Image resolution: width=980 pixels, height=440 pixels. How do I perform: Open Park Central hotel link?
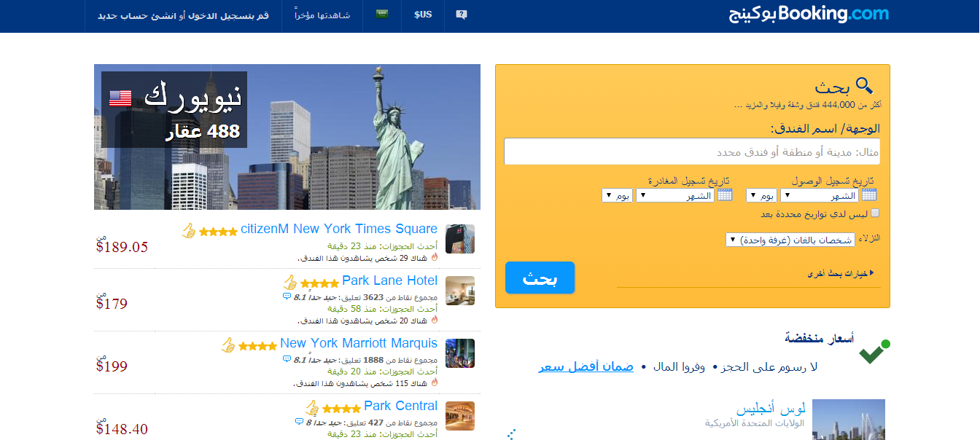point(400,406)
